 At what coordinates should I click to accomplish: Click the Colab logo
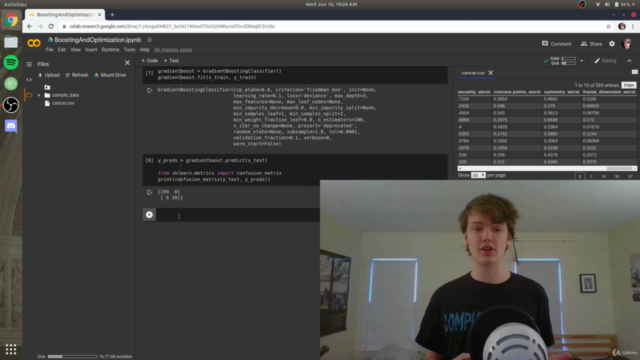click(x=34, y=43)
